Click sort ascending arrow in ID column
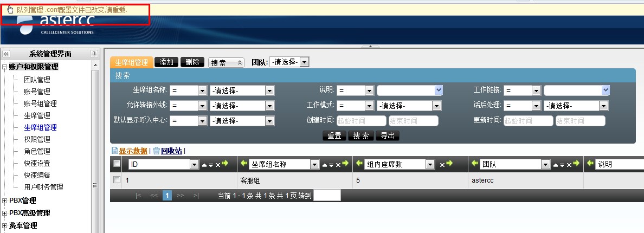 click(204, 165)
